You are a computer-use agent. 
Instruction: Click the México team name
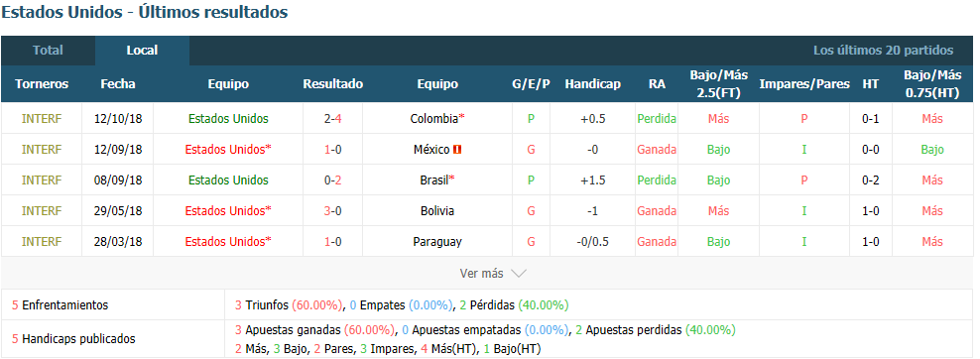tap(431, 150)
